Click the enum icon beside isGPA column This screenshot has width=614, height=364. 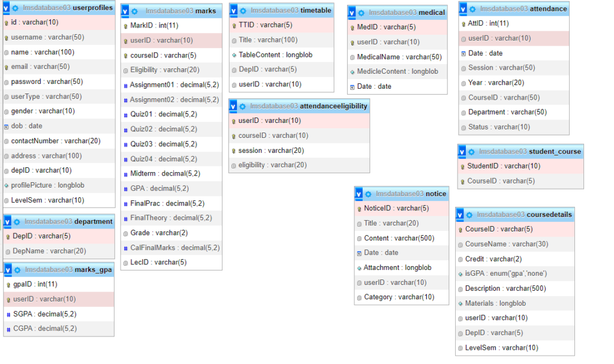point(460,274)
